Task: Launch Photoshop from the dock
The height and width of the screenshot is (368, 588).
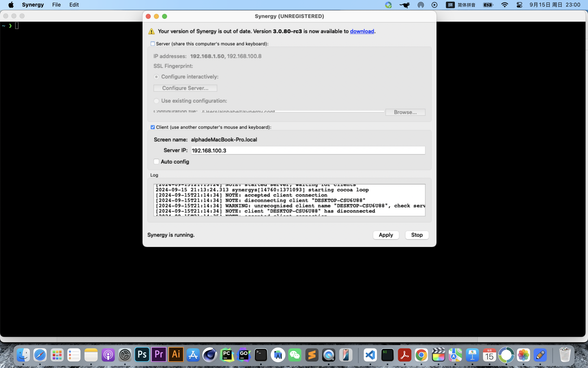Action: 142,355
